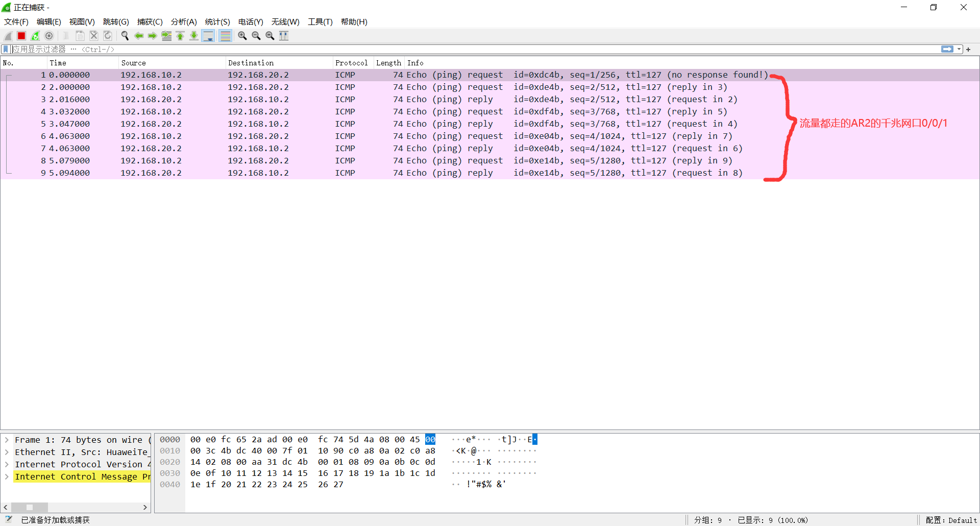980x526 pixels.
Task: Click into the display filter input field
Action: (x=475, y=49)
